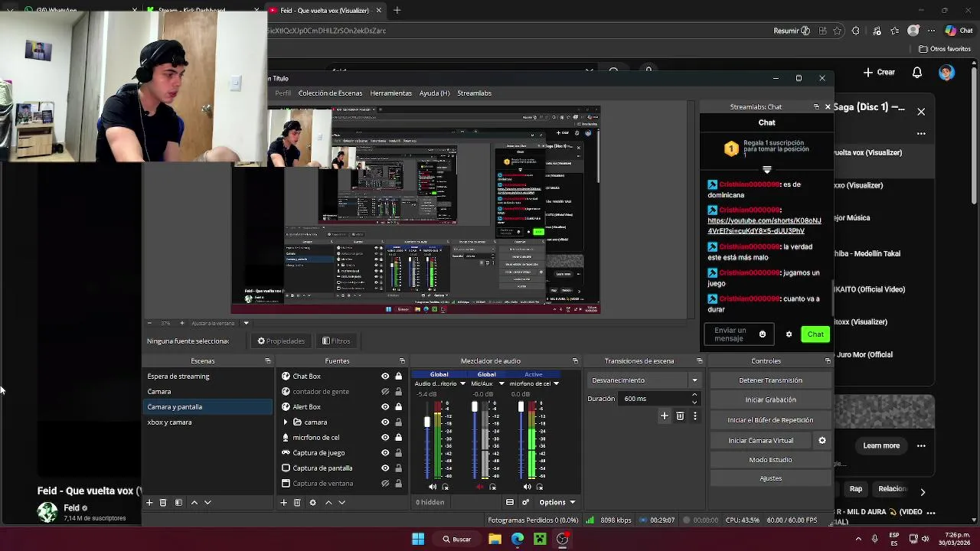This screenshot has width=980, height=551.
Task: Open Colección de Escenas menu
Action: 330,93
